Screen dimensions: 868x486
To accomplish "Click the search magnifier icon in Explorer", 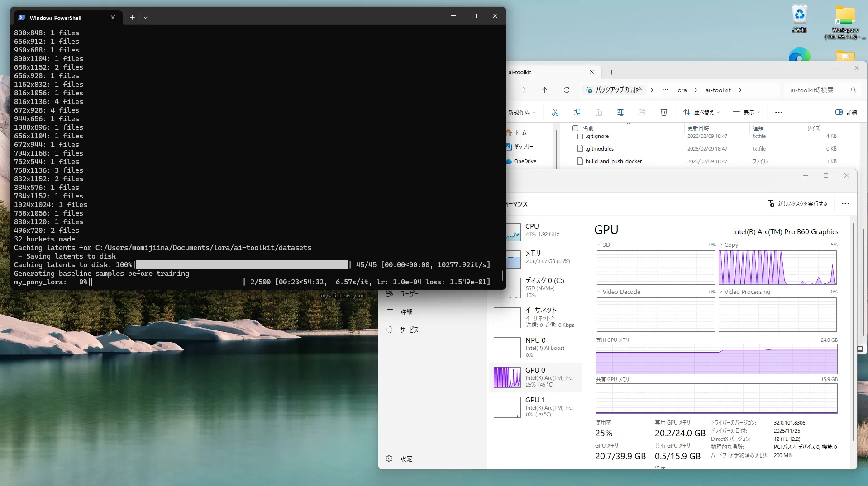I will click(x=853, y=90).
